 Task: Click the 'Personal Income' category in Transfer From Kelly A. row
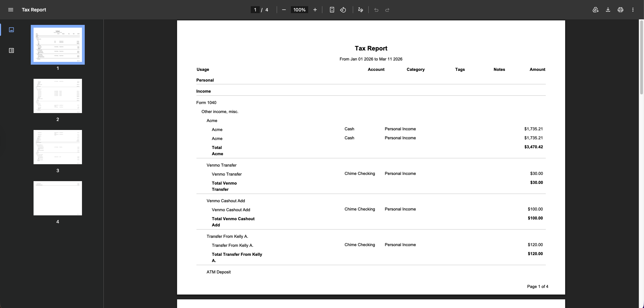(400, 245)
